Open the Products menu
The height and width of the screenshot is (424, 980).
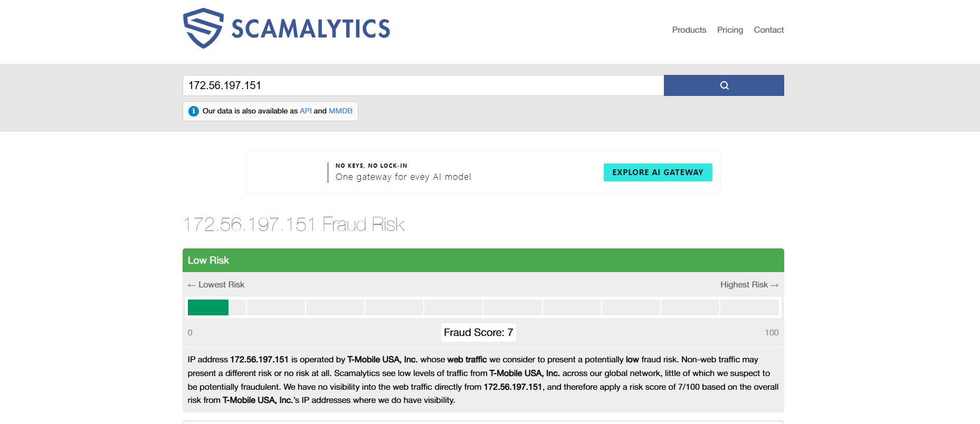pyautogui.click(x=689, y=30)
